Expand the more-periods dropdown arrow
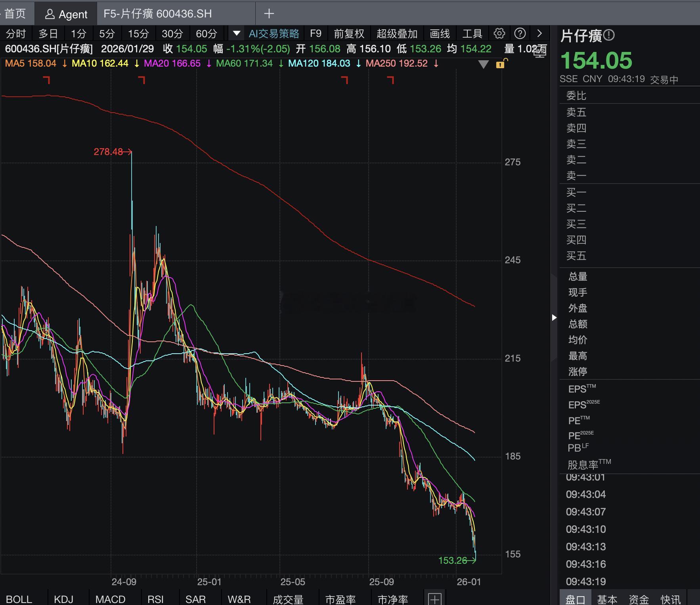Viewport: 700px width, 605px height. click(236, 34)
